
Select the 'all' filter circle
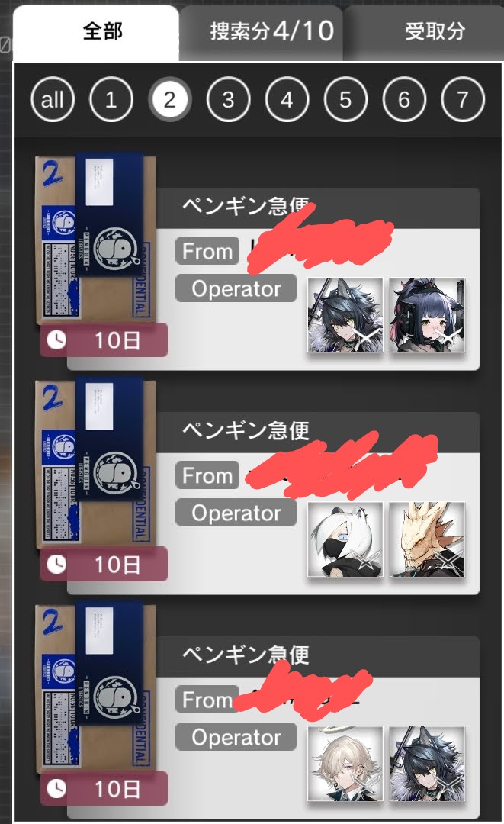(53, 98)
